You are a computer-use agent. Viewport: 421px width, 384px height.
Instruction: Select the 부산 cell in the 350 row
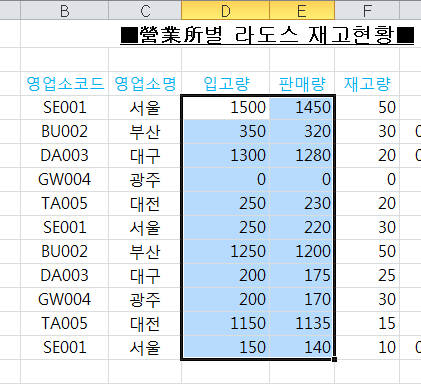pos(145,132)
